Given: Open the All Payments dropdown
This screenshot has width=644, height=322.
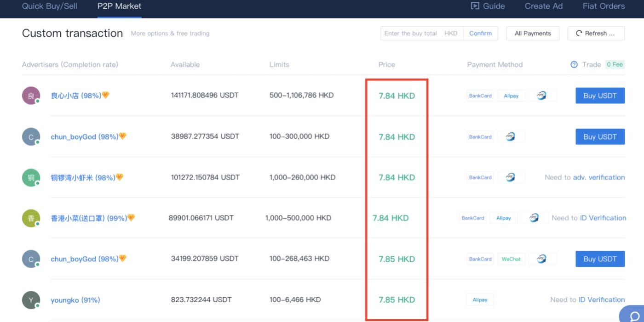Looking at the screenshot, I should [x=532, y=33].
